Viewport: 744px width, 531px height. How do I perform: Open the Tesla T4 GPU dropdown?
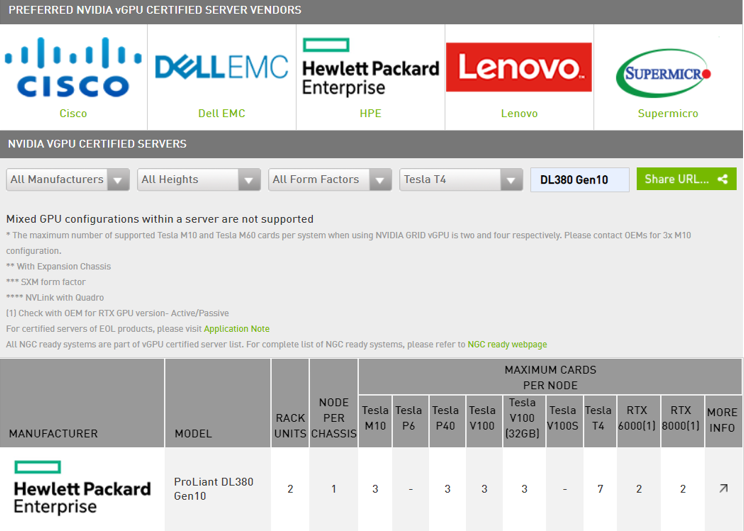[x=461, y=179]
